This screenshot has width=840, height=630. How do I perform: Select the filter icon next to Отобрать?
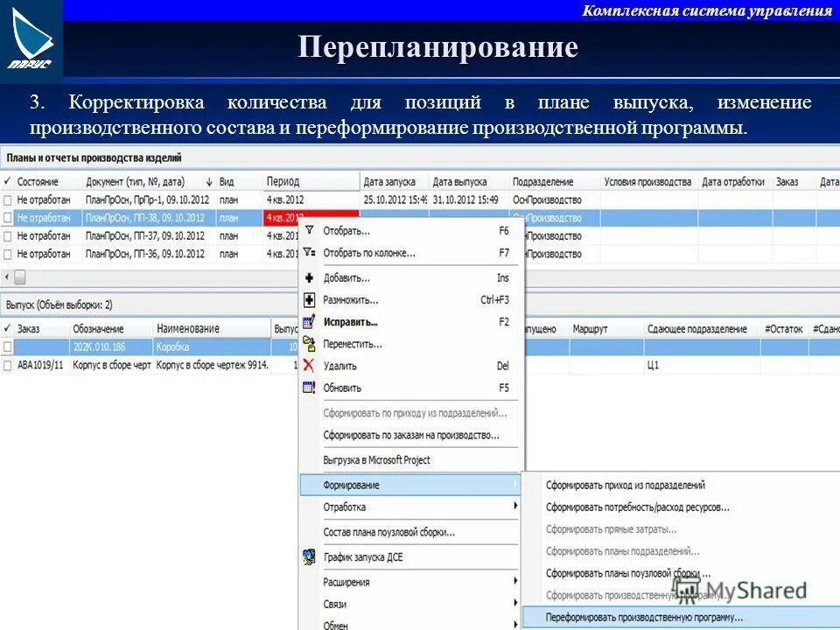click(x=309, y=229)
